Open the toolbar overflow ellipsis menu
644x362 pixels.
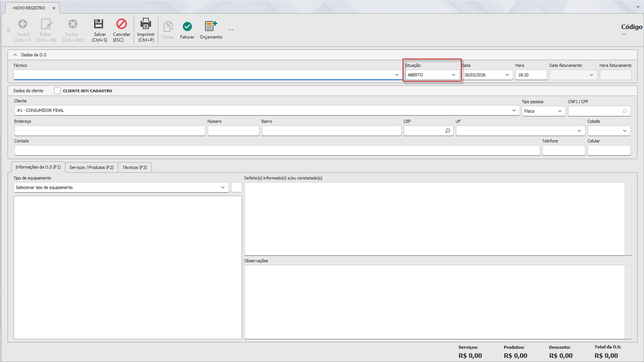(x=231, y=30)
